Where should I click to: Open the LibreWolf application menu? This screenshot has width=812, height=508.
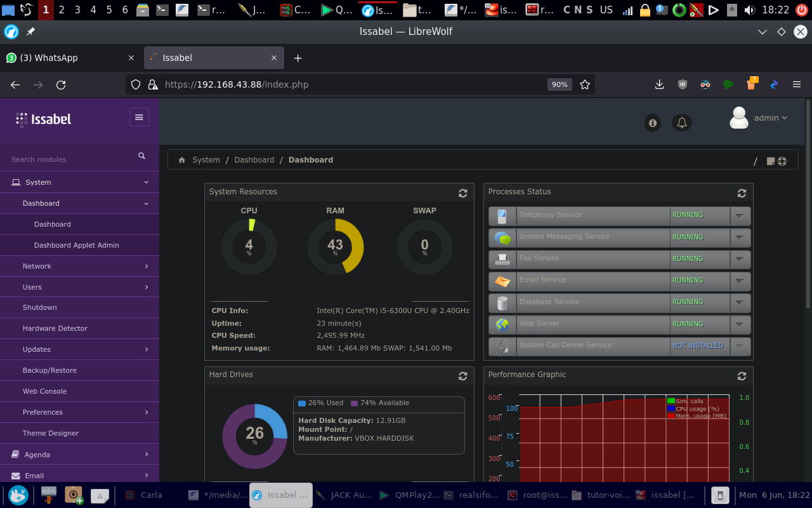pyautogui.click(x=797, y=84)
